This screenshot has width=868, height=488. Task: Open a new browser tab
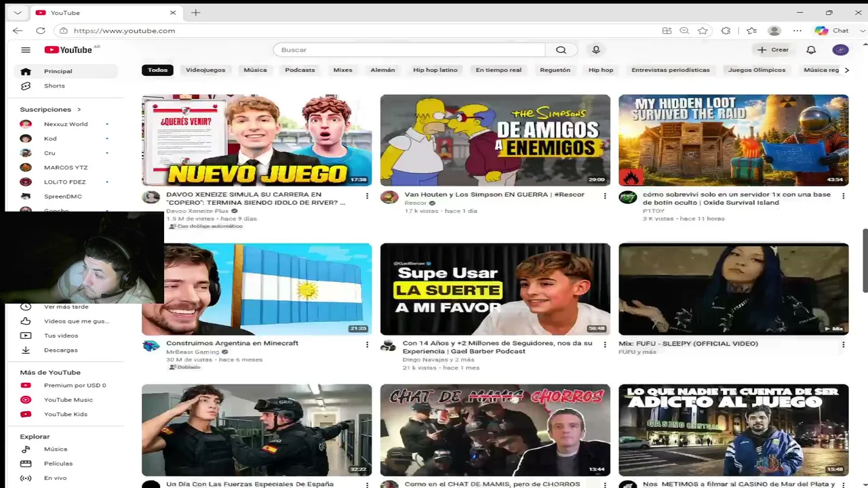click(x=195, y=12)
